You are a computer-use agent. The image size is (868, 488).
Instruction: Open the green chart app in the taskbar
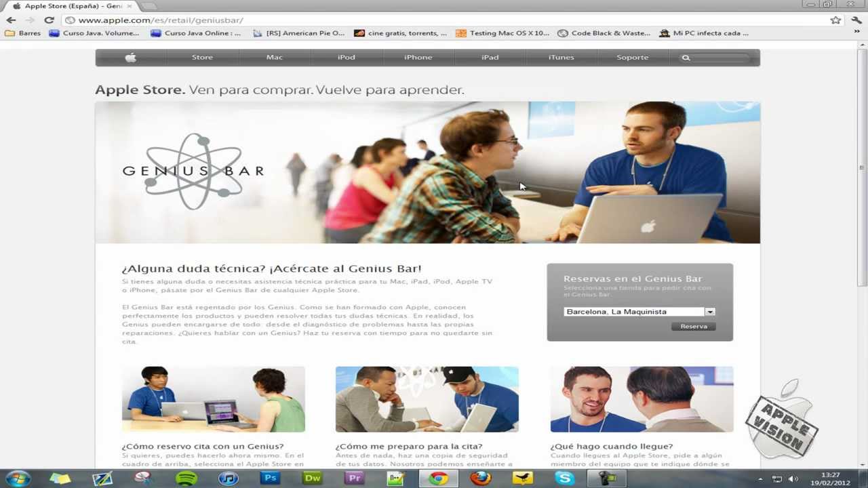(x=396, y=478)
